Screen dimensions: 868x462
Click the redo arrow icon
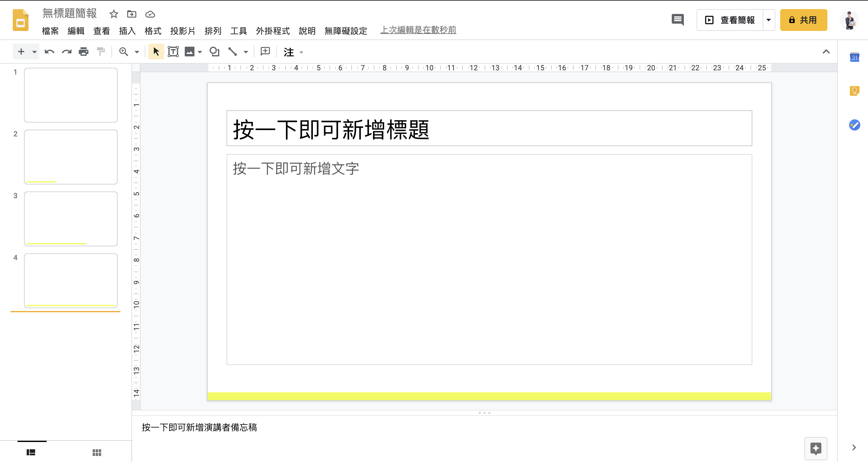(67, 52)
